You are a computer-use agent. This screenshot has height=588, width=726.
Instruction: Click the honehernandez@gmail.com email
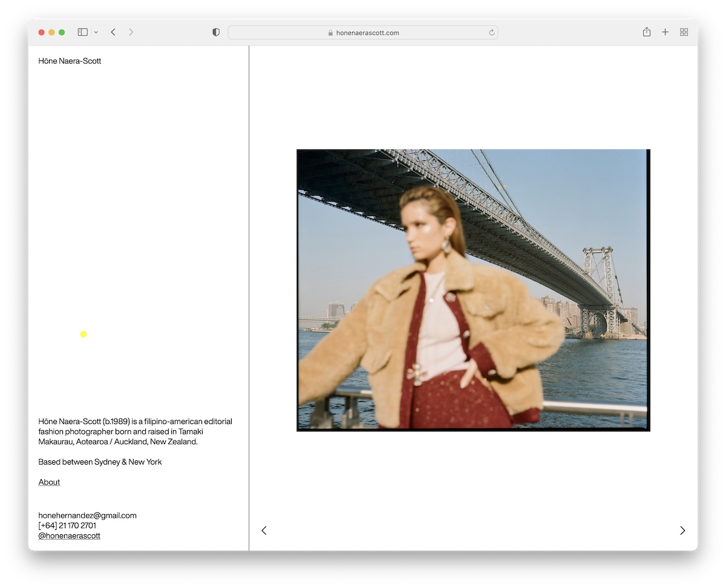(87, 515)
